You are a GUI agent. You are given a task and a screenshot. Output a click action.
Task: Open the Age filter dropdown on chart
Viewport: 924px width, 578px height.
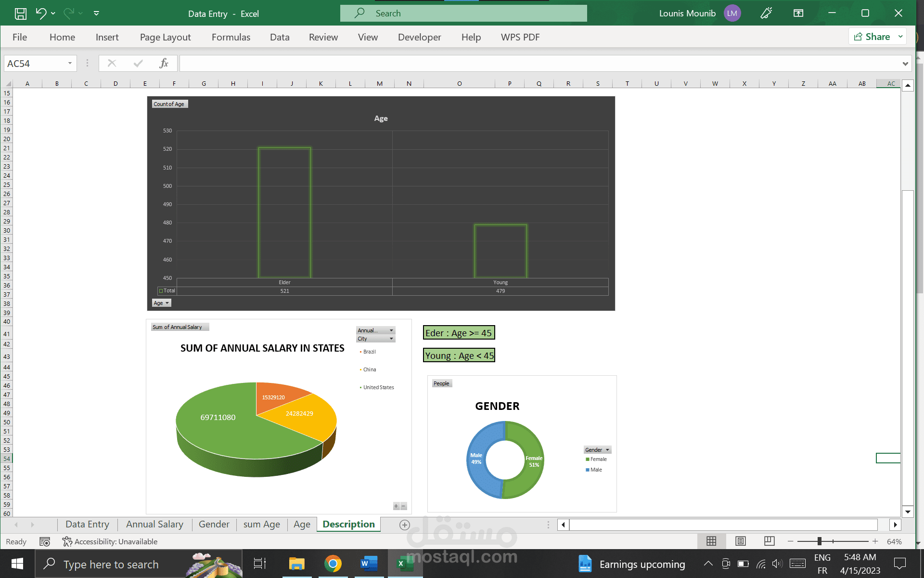pyautogui.click(x=162, y=303)
